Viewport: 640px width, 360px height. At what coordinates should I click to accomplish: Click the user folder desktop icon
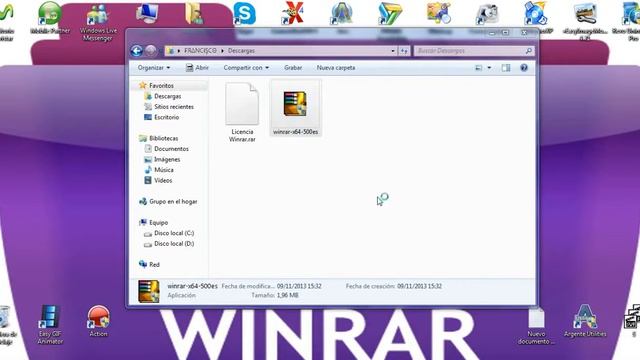[x=194, y=13]
